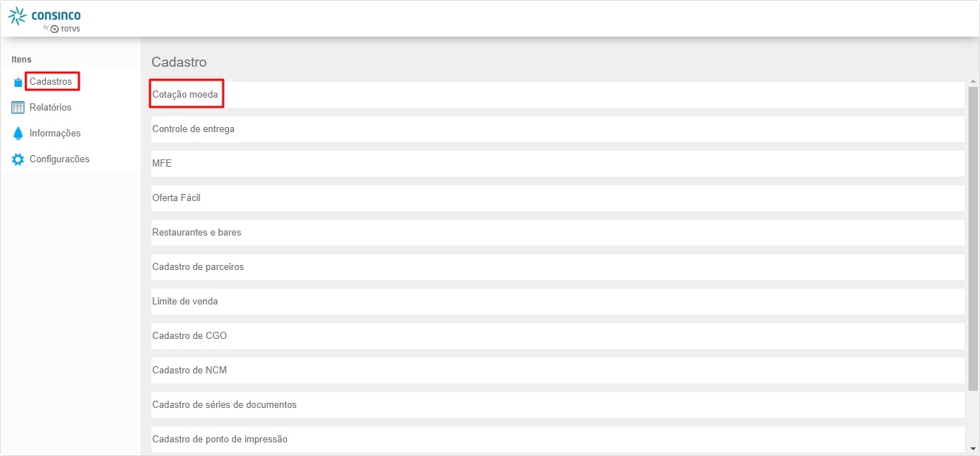Click the Configurações gear icon
Screen dimensions: 980x456
pos(18,159)
